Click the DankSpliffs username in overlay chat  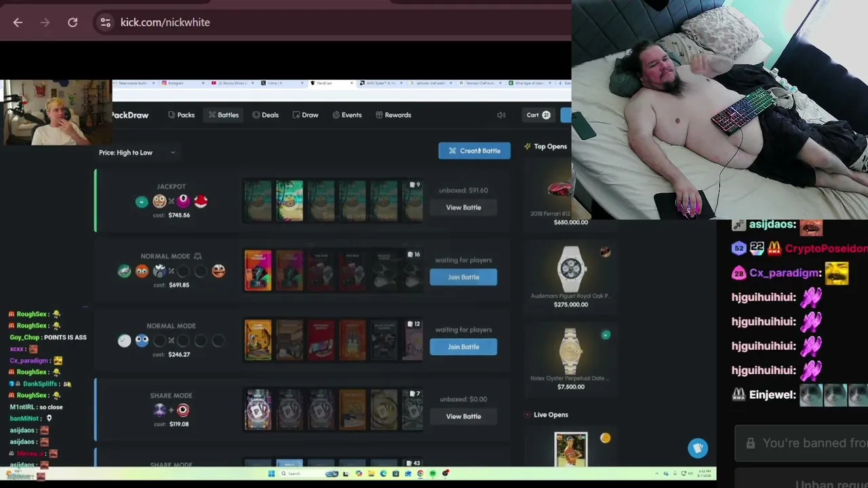pyautogui.click(x=40, y=384)
